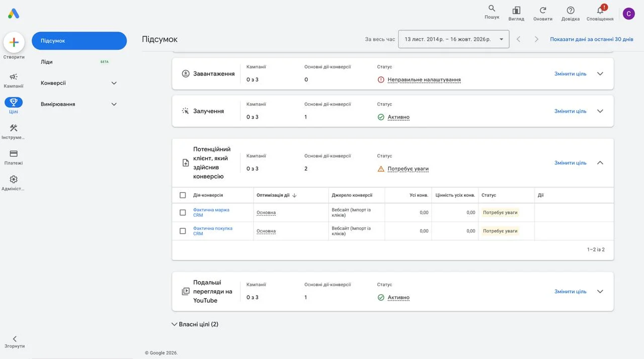Open the Фактична маржа CRM link
644x359 pixels.
click(x=211, y=213)
